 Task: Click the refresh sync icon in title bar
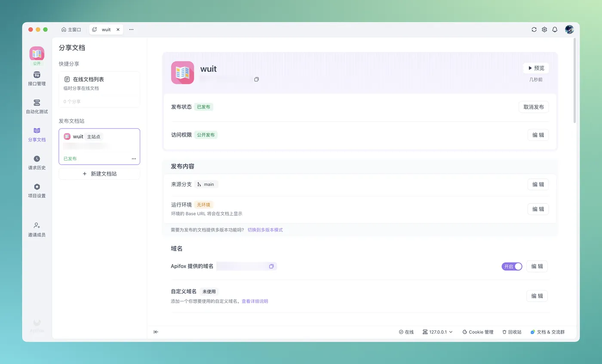pyautogui.click(x=534, y=30)
